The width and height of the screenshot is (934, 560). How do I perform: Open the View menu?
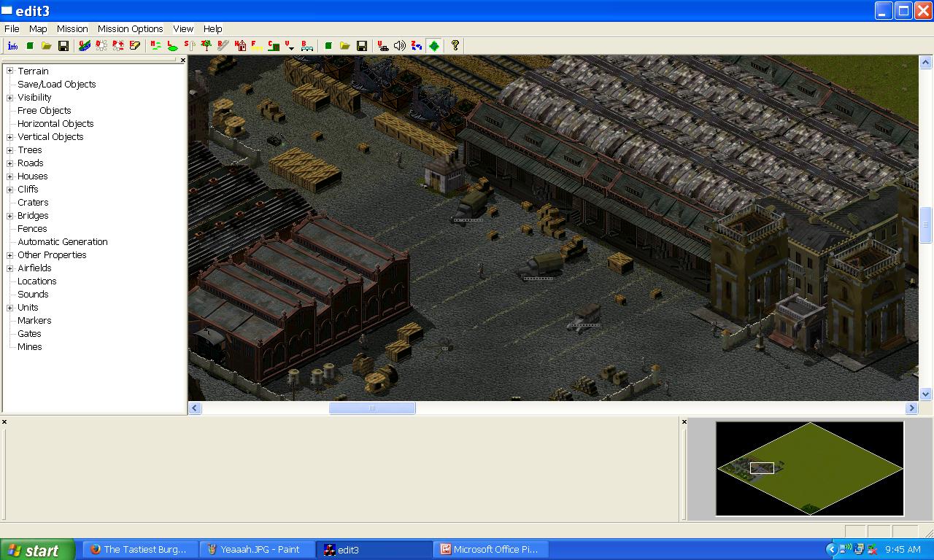[x=183, y=28]
